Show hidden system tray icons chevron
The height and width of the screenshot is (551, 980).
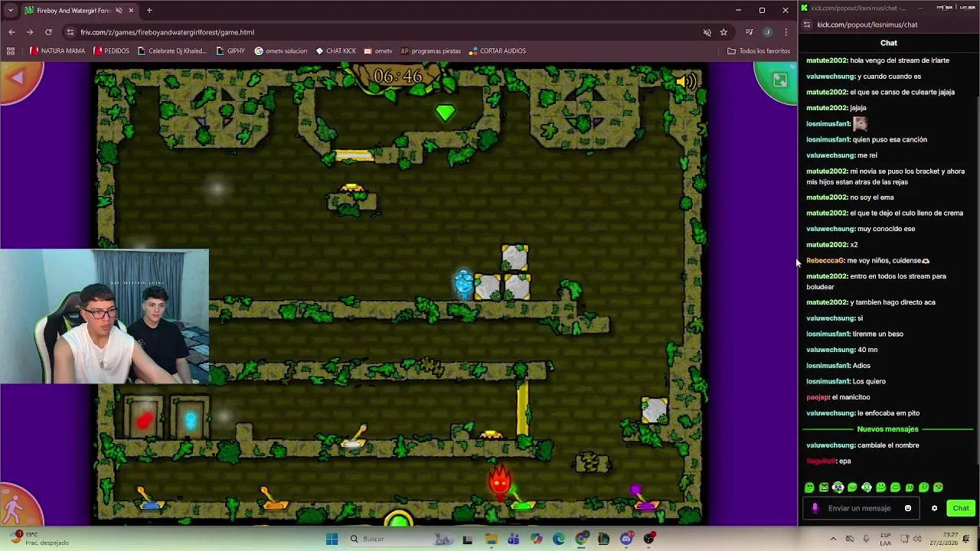point(834,539)
